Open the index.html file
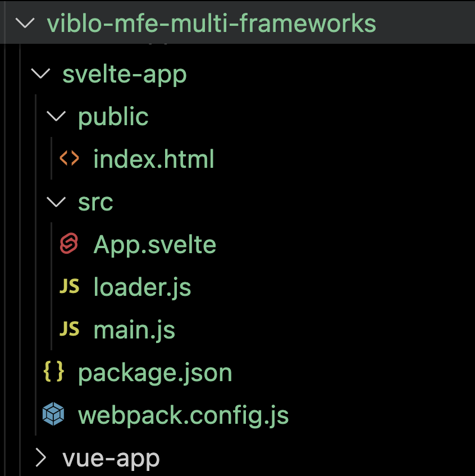The width and height of the screenshot is (475, 476). pyautogui.click(x=154, y=159)
